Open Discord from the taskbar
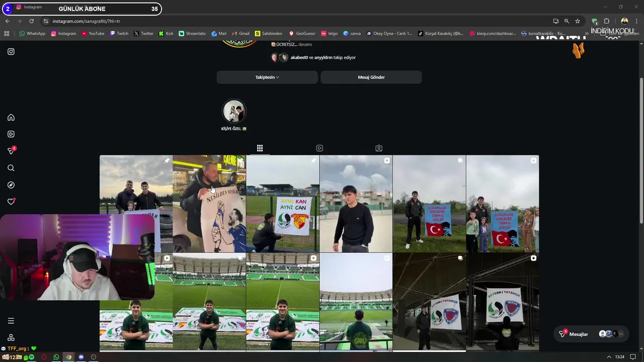The width and height of the screenshot is (644, 362). pos(81,357)
